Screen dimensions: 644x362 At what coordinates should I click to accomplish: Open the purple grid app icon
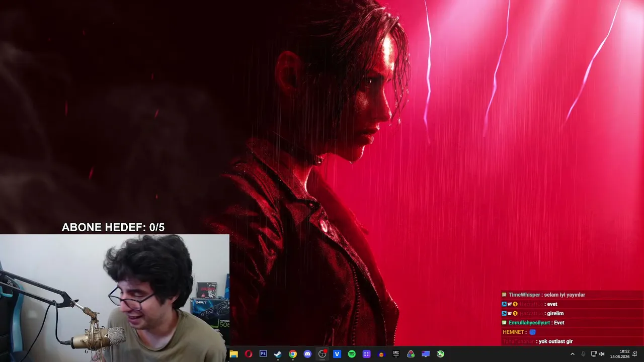pos(367,354)
